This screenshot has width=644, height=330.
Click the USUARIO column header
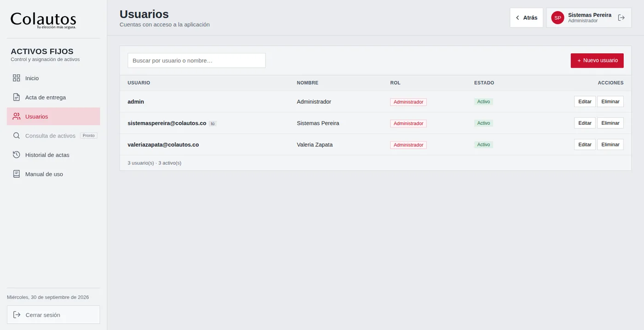click(139, 83)
